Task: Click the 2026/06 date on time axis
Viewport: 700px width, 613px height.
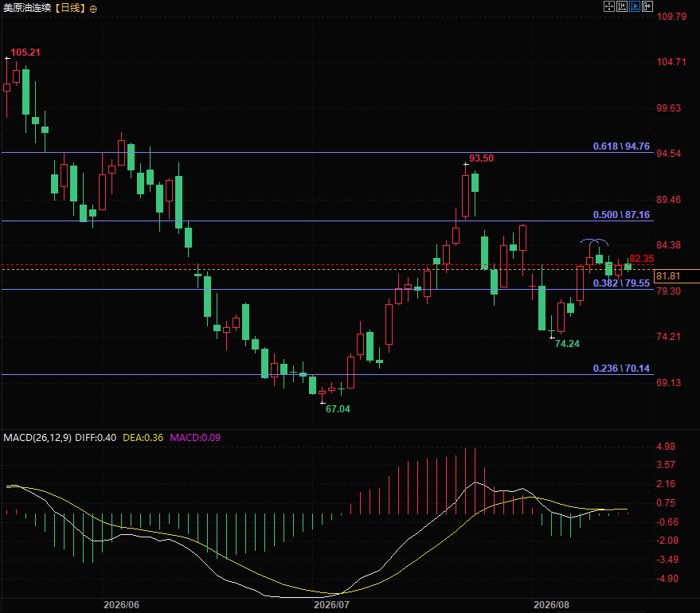Action: coord(121,604)
